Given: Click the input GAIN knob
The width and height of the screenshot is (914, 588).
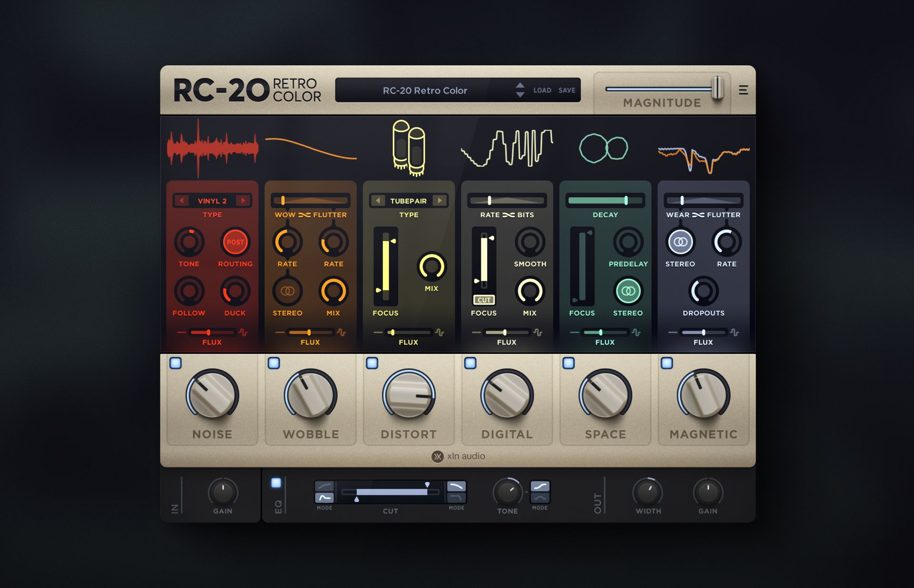Looking at the screenshot, I should [x=223, y=492].
